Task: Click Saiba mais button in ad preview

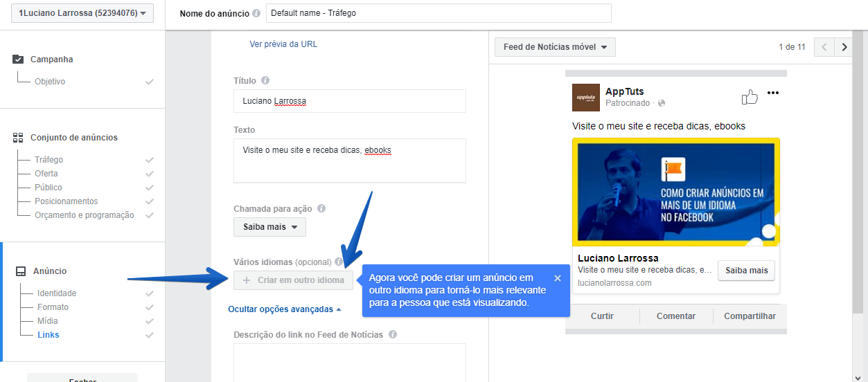Action: point(747,271)
